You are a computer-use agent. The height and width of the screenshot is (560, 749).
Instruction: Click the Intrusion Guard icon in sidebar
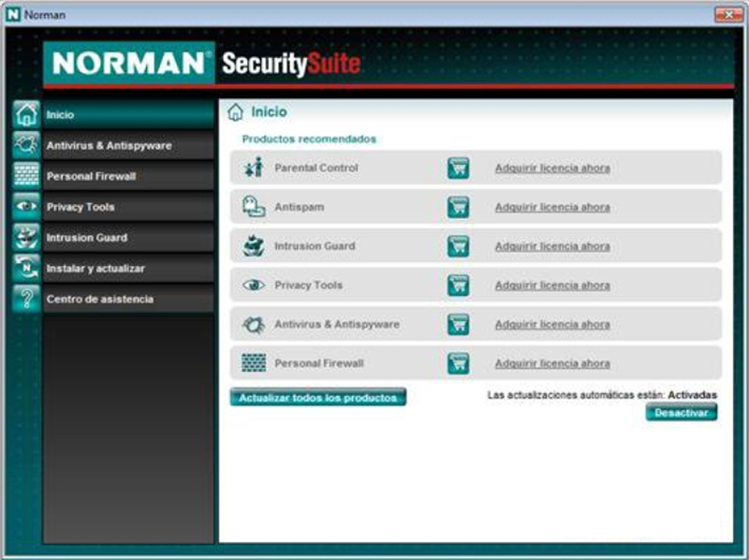click(26, 237)
